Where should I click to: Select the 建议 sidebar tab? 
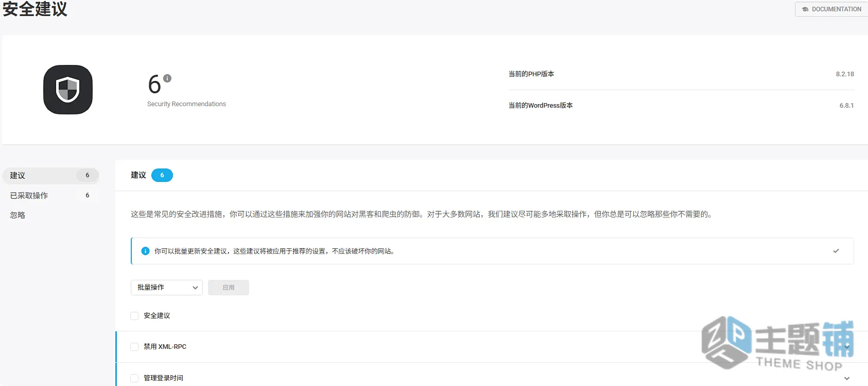point(50,176)
